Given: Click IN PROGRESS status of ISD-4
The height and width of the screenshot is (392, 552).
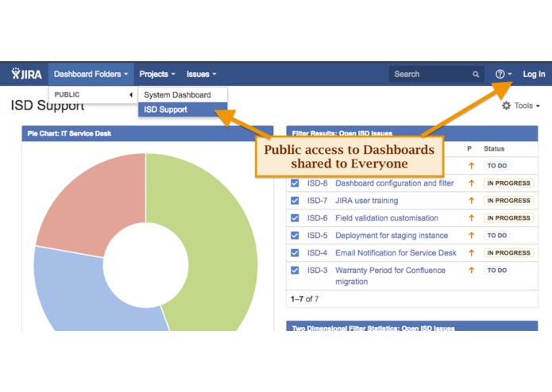Looking at the screenshot, I should click(508, 253).
